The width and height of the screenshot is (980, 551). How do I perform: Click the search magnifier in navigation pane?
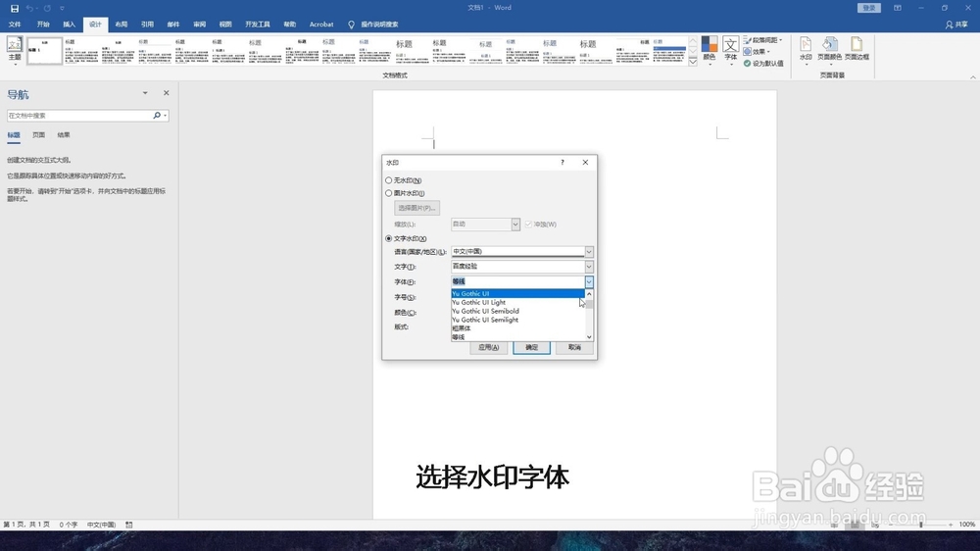(x=157, y=116)
